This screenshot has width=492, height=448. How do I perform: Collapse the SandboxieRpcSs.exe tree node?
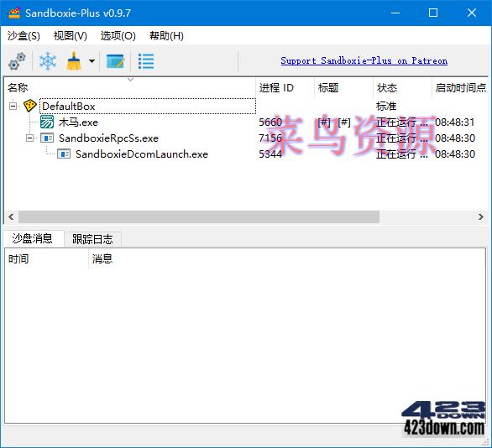coord(30,138)
